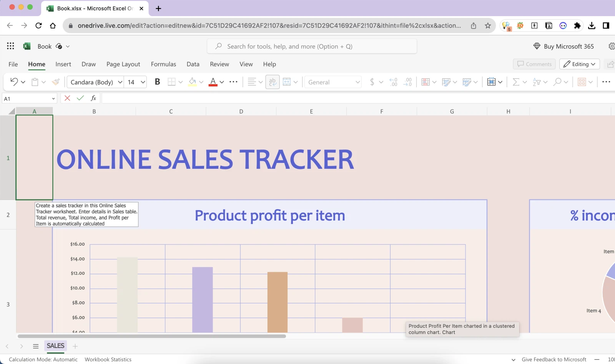The height and width of the screenshot is (364, 615).
Task: Click Buy Microsoft 365
Action: pyautogui.click(x=563, y=47)
